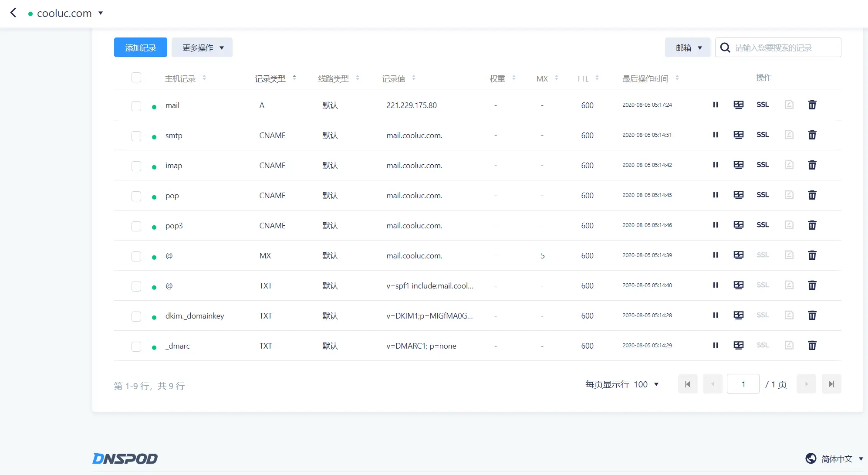The image size is (868, 475).
Task: Click 添加记录 button
Action: pos(141,47)
